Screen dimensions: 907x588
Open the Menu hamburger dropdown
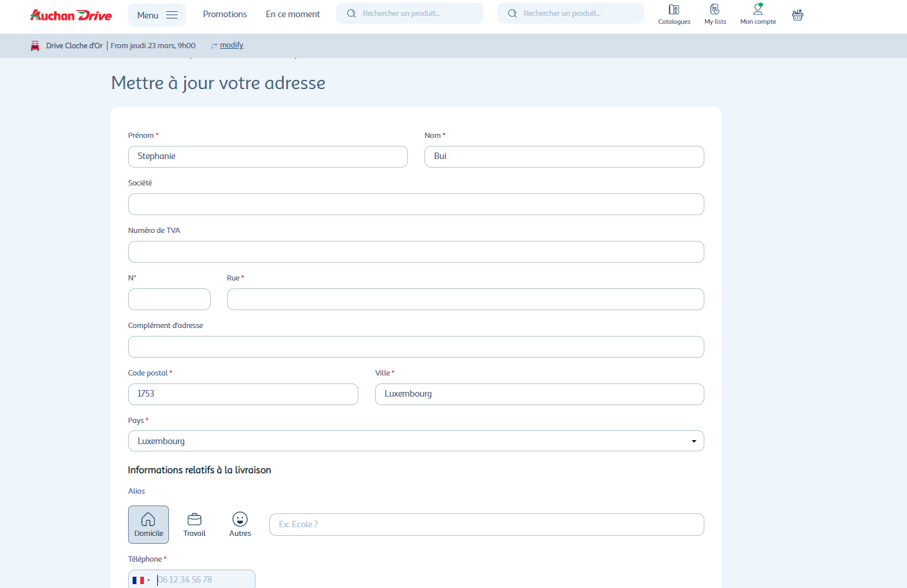pos(157,15)
